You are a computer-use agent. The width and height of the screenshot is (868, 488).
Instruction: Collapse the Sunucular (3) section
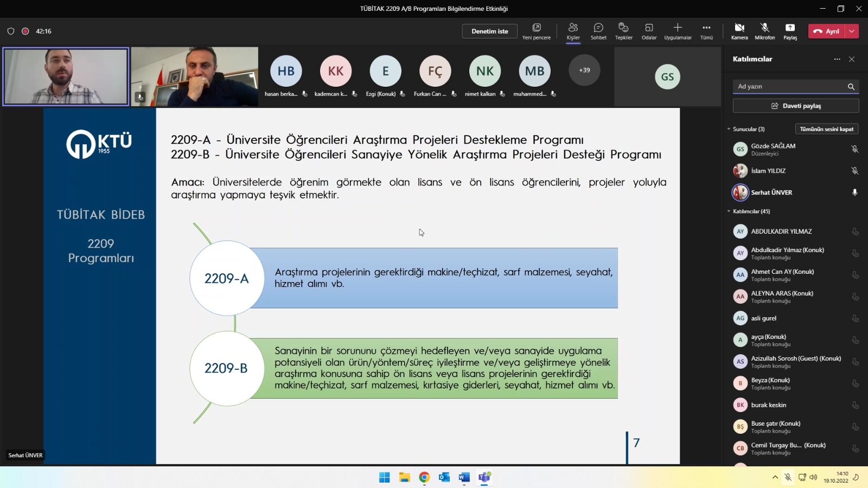point(729,129)
